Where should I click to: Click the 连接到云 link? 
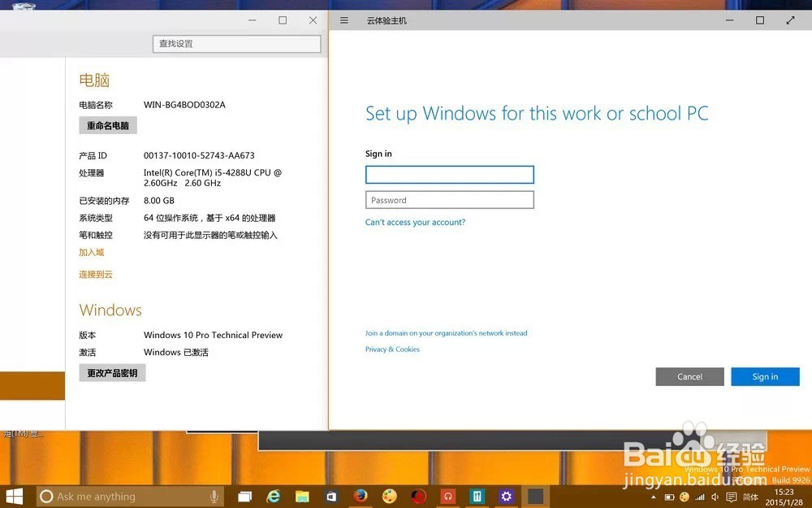pyautogui.click(x=96, y=274)
